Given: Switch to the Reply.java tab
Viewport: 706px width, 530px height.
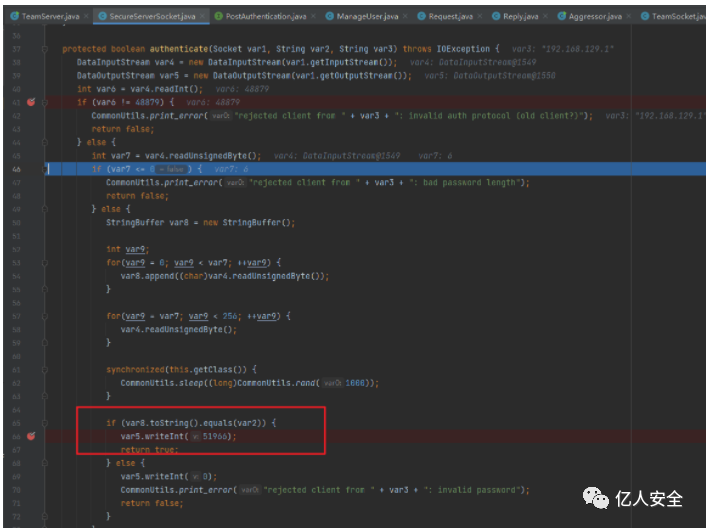Looking at the screenshot, I should [520, 16].
